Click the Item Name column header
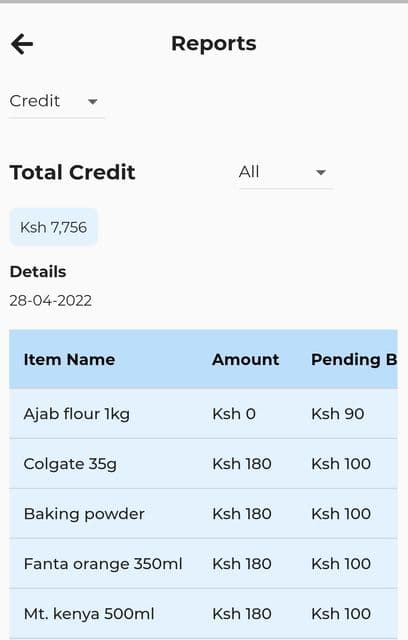Viewport: 408px width, 640px height. coord(69,360)
